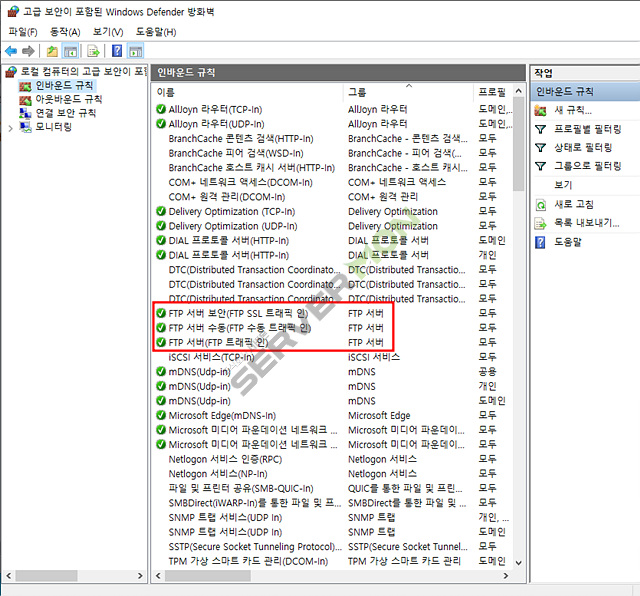Open the 보기 action submenu
This screenshot has height=596, width=640.
(x=563, y=185)
